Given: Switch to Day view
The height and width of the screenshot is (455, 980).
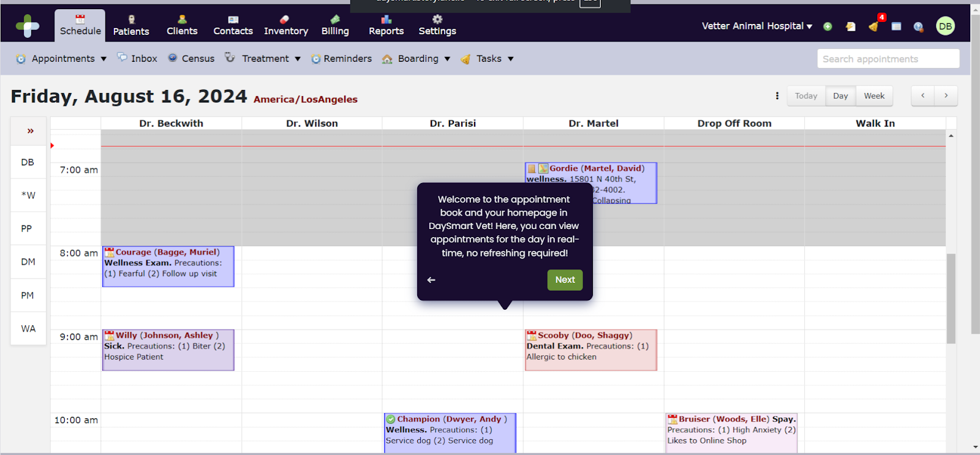Looking at the screenshot, I should (840, 96).
